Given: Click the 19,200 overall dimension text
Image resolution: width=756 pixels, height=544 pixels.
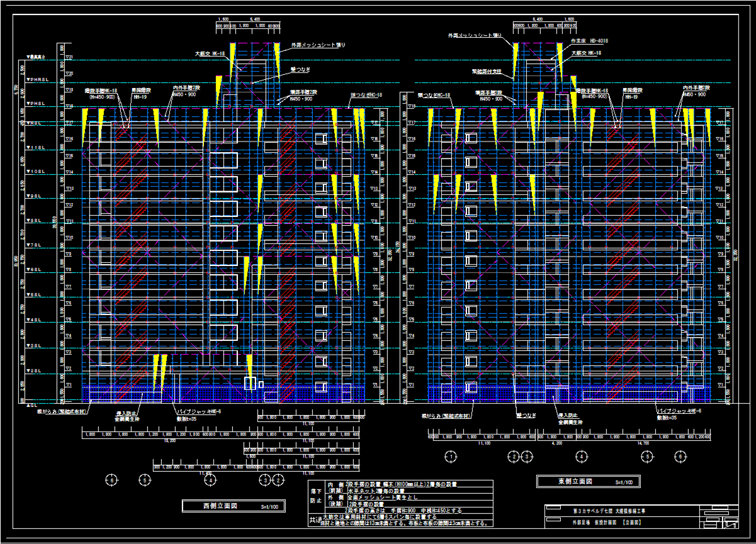Looking at the screenshot, I should tap(169, 441).
